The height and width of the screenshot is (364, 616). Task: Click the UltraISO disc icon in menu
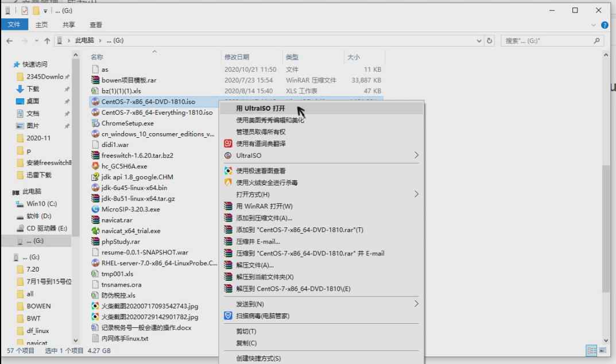coord(228,155)
